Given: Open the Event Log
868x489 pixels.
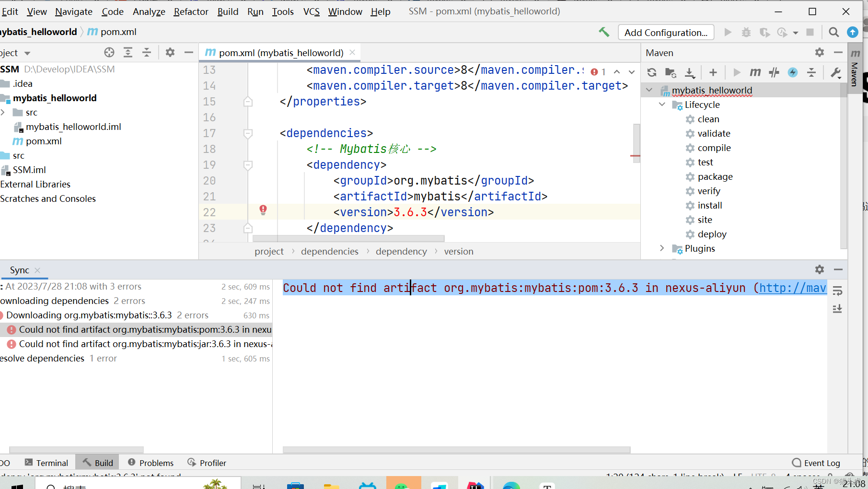Looking at the screenshot, I should (816, 463).
